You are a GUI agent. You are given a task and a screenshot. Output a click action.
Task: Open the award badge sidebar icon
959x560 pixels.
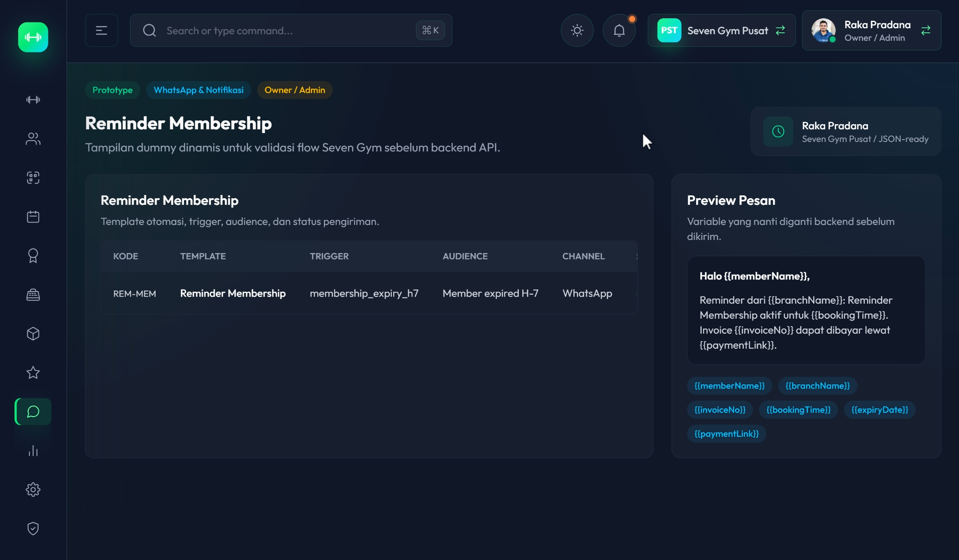[33, 255]
